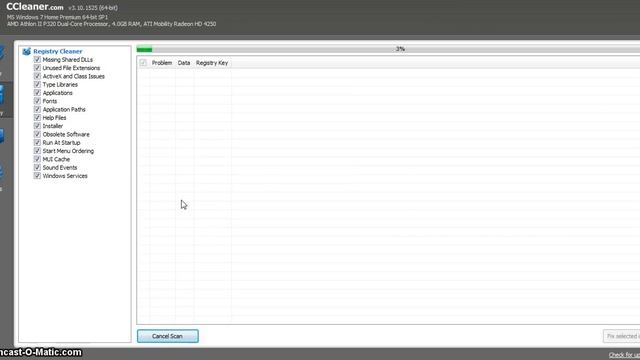The image size is (640, 360).
Task: Uncheck the Installer option
Action: coord(37,126)
